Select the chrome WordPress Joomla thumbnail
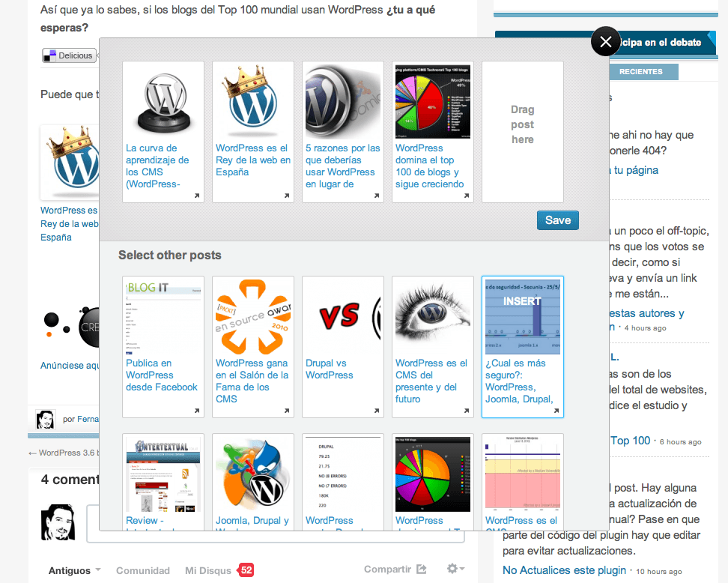This screenshot has width=728, height=583. point(343,102)
